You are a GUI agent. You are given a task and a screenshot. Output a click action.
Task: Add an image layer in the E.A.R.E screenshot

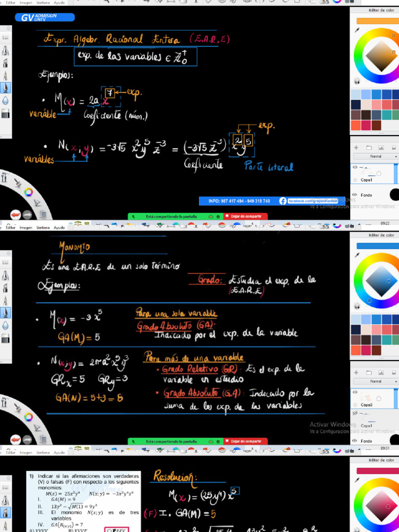click(381, 148)
